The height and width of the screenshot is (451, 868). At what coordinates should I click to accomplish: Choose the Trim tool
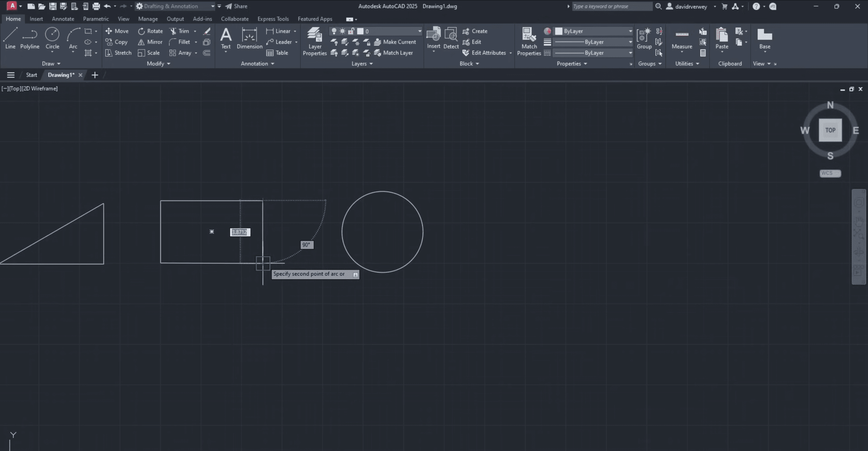pos(179,31)
